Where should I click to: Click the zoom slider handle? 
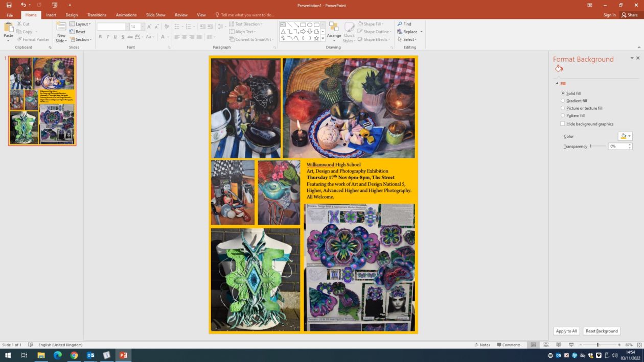coord(597,345)
